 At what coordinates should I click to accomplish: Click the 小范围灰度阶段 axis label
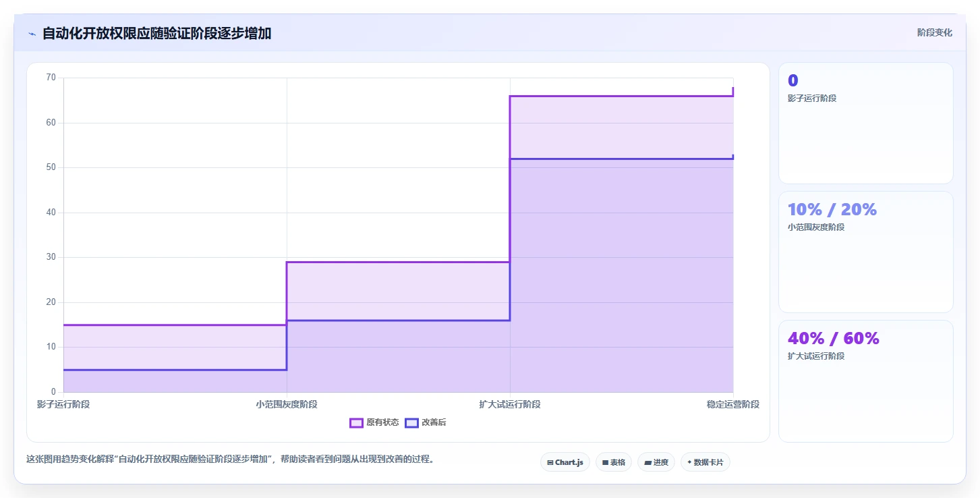pyautogui.click(x=287, y=404)
